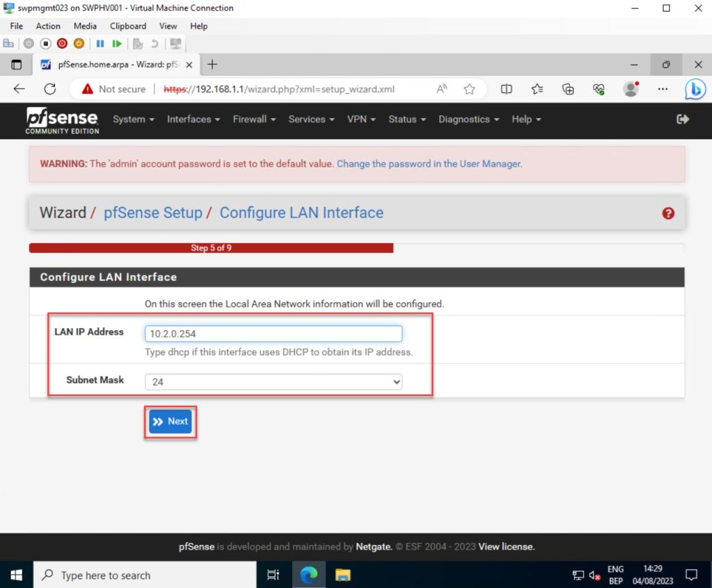The height and width of the screenshot is (588, 712).
Task: Click the red help question mark icon
Action: [x=668, y=213]
